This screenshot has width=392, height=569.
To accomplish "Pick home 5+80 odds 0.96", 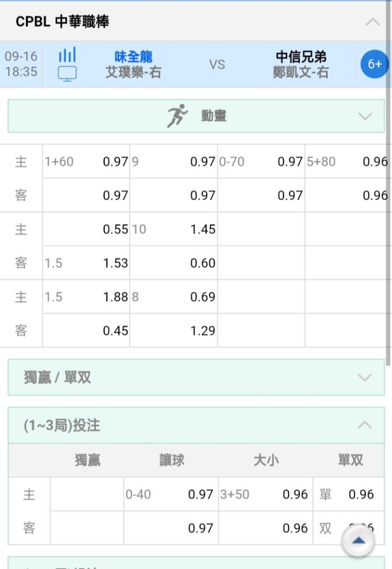I will [x=347, y=162].
